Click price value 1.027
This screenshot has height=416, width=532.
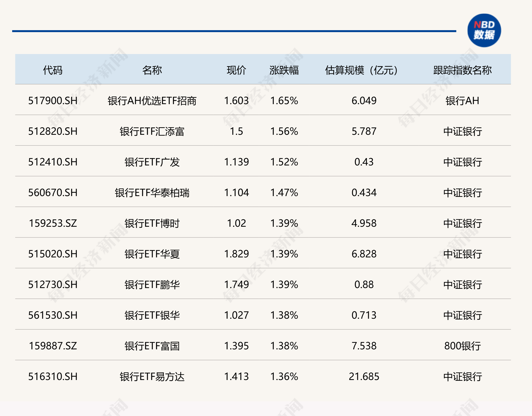[x=236, y=315]
